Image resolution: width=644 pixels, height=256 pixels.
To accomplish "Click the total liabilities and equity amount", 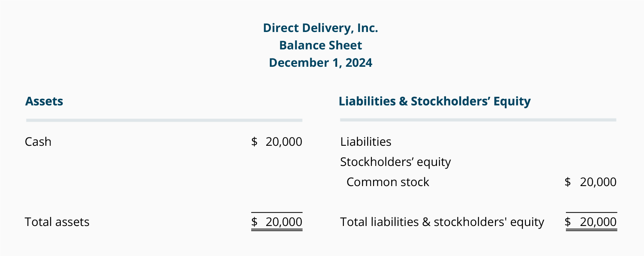I will (590, 222).
